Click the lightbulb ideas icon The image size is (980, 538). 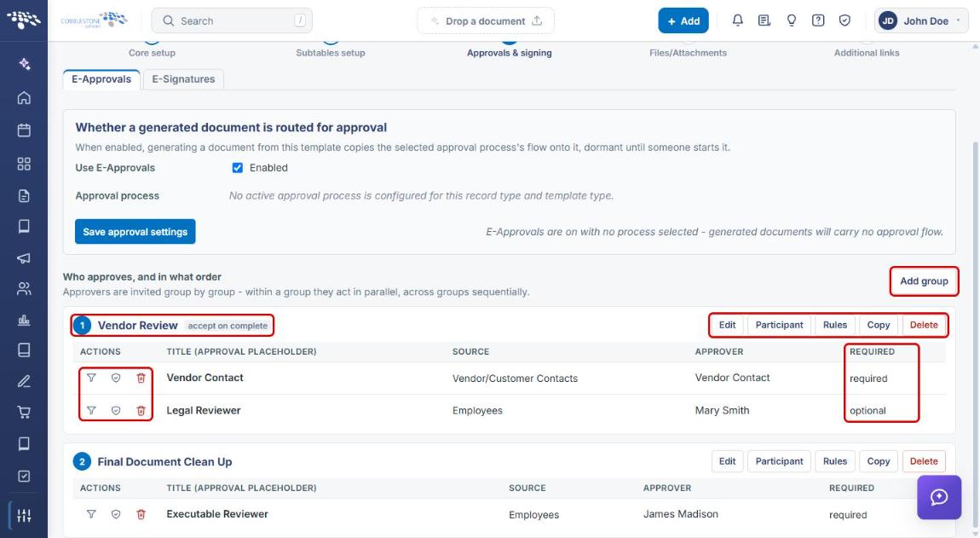pyautogui.click(x=792, y=20)
